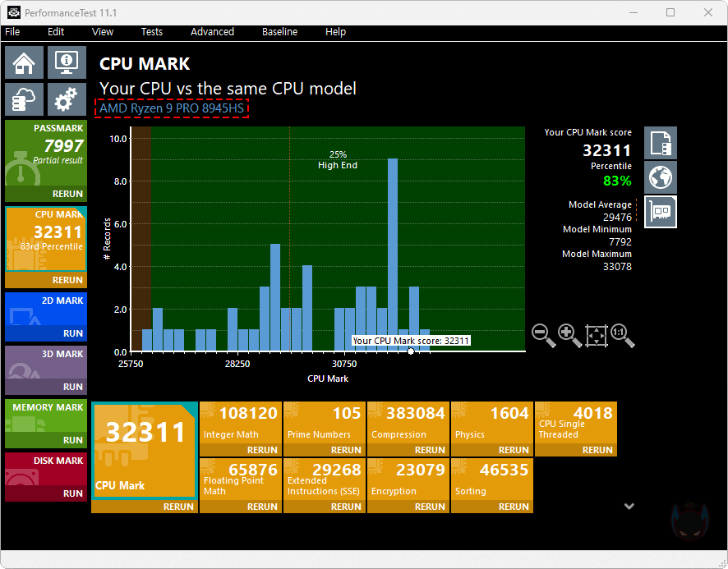The width and height of the screenshot is (728, 569).
Task: Open the cloud baseline manager icon
Action: pos(24,99)
